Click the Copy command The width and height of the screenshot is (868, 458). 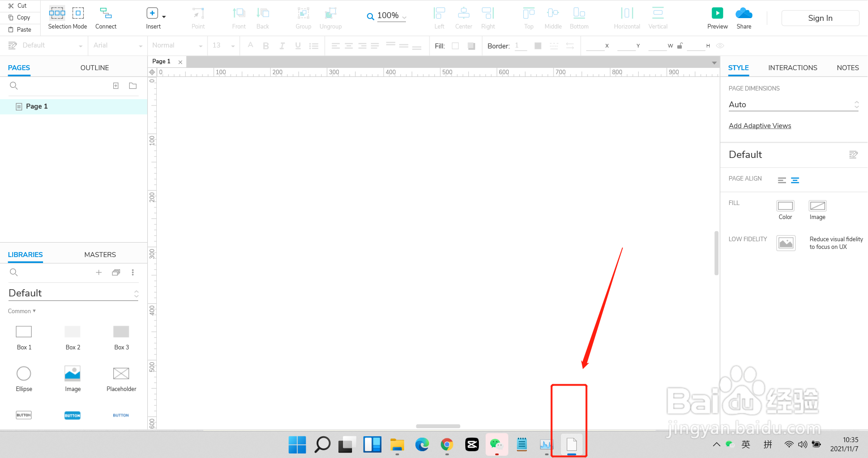(x=19, y=17)
